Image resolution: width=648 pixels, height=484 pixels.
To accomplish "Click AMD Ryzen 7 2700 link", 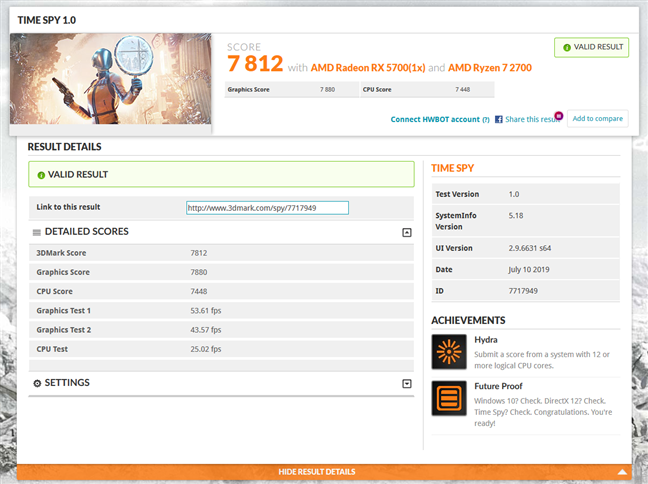I will click(x=490, y=68).
